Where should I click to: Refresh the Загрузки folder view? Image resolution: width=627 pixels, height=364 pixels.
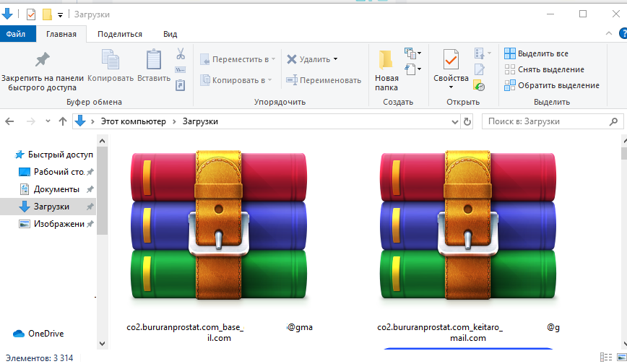467,121
